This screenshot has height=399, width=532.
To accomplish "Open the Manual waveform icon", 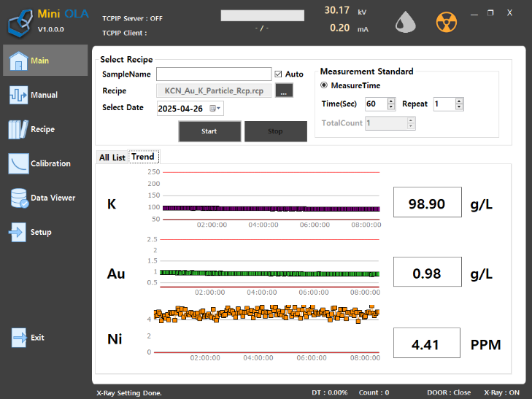I will (18, 95).
